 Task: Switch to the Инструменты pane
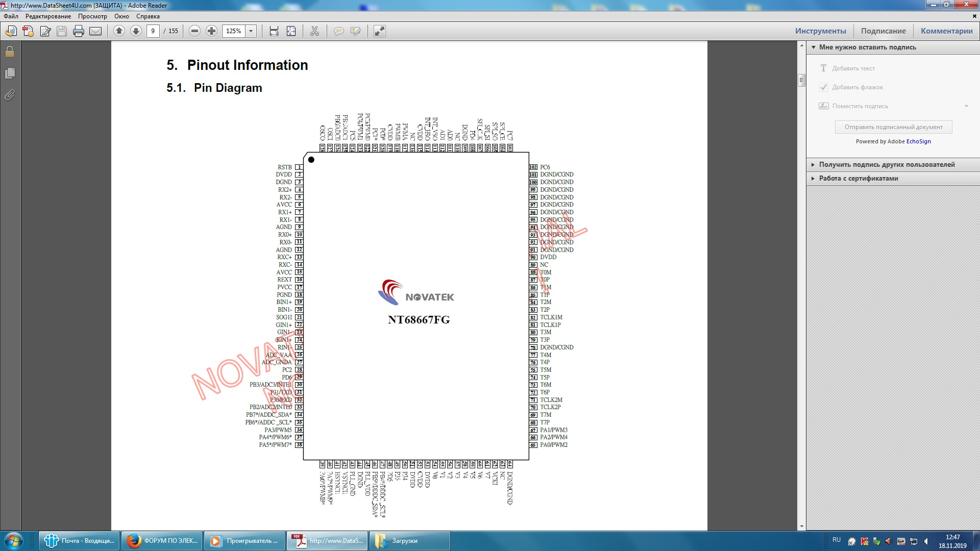click(x=821, y=31)
